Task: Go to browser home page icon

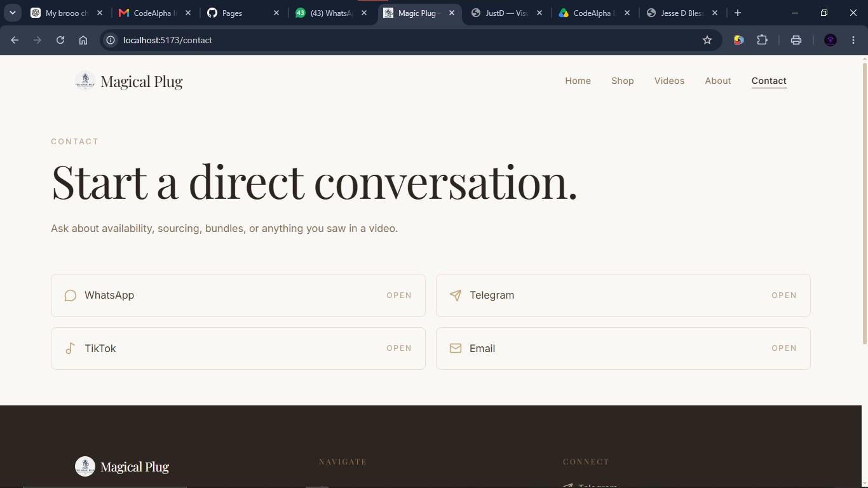Action: pyautogui.click(x=83, y=40)
